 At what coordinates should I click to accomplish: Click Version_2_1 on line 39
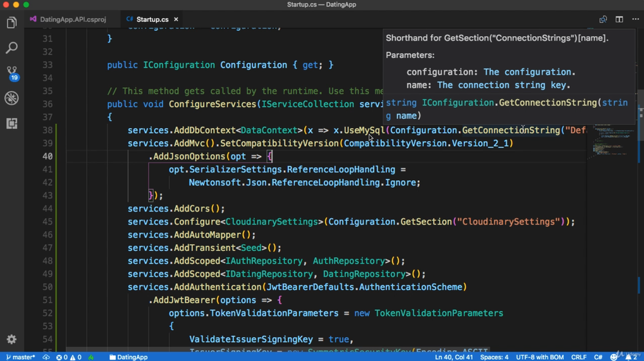(480, 143)
